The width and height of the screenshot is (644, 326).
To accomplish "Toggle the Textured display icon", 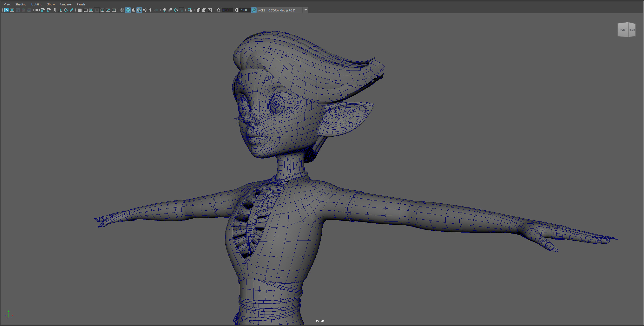I will [x=145, y=10].
